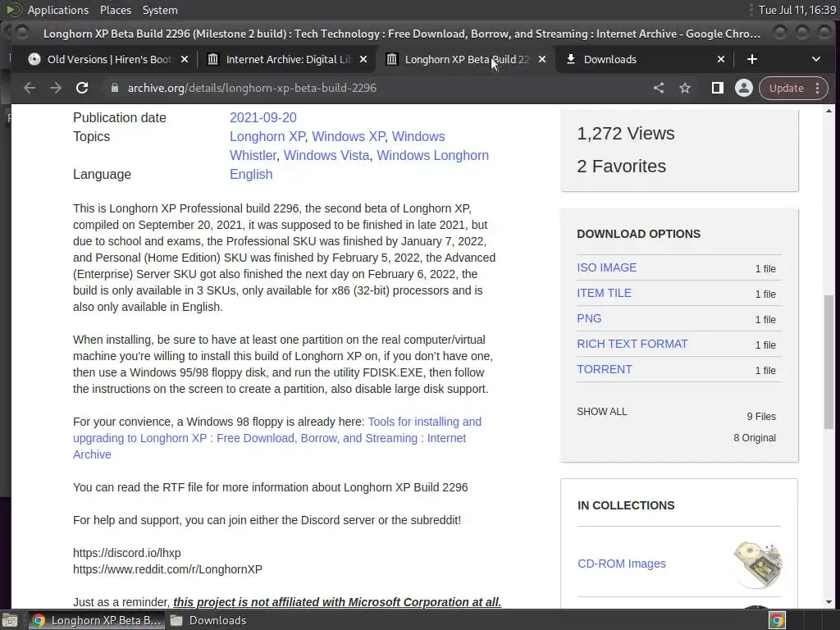
Task: Close the Downloads tab
Action: (x=721, y=59)
